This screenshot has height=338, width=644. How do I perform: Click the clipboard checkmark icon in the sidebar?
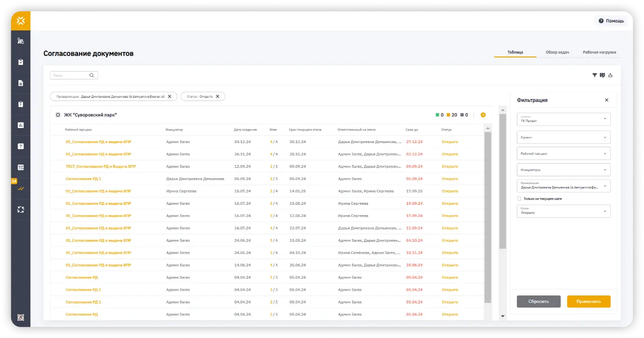pyautogui.click(x=21, y=62)
